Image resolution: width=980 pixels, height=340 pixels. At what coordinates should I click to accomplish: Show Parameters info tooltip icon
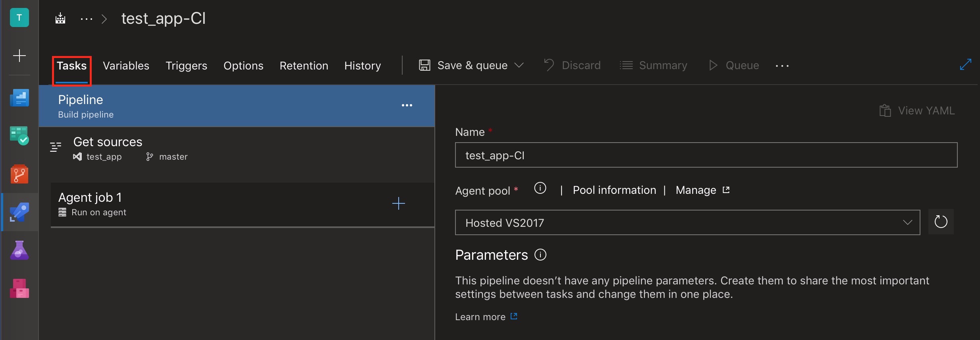(540, 255)
